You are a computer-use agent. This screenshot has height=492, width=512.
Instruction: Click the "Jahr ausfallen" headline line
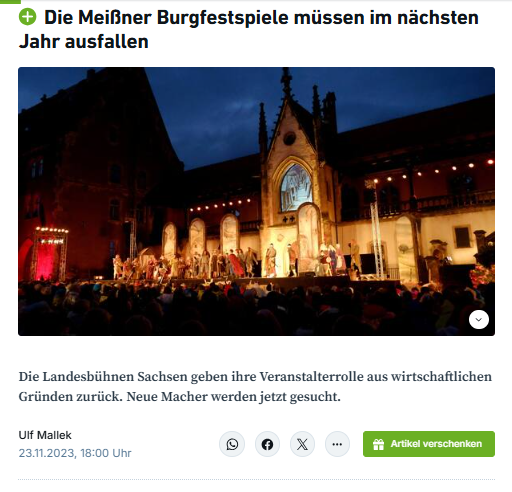pyautogui.click(x=84, y=42)
